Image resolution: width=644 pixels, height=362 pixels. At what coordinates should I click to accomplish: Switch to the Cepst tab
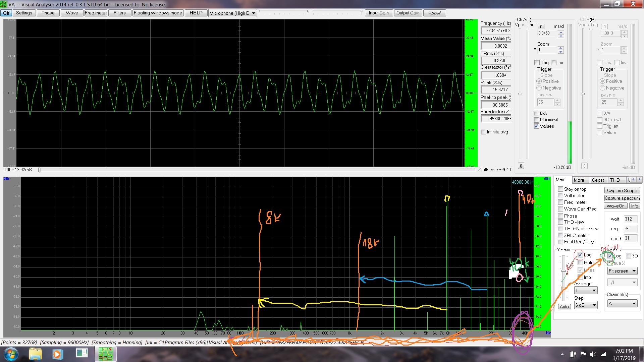point(597,180)
